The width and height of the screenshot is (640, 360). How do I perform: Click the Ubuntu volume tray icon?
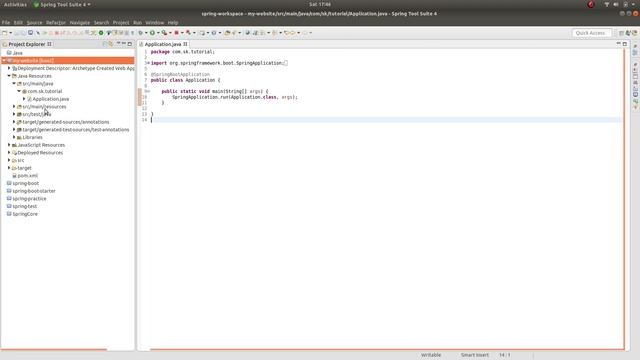[x=616, y=4]
